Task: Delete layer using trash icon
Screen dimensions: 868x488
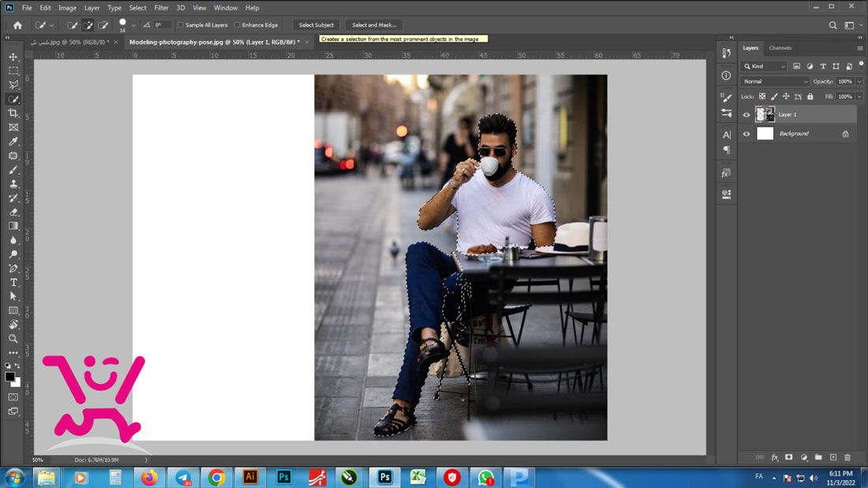Action: pyautogui.click(x=847, y=457)
